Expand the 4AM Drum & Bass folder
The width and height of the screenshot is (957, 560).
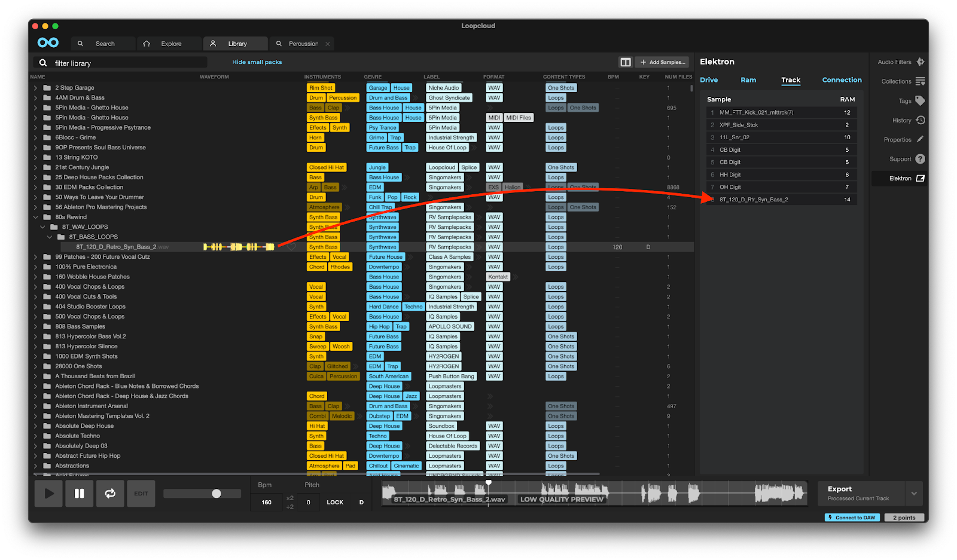(x=36, y=98)
